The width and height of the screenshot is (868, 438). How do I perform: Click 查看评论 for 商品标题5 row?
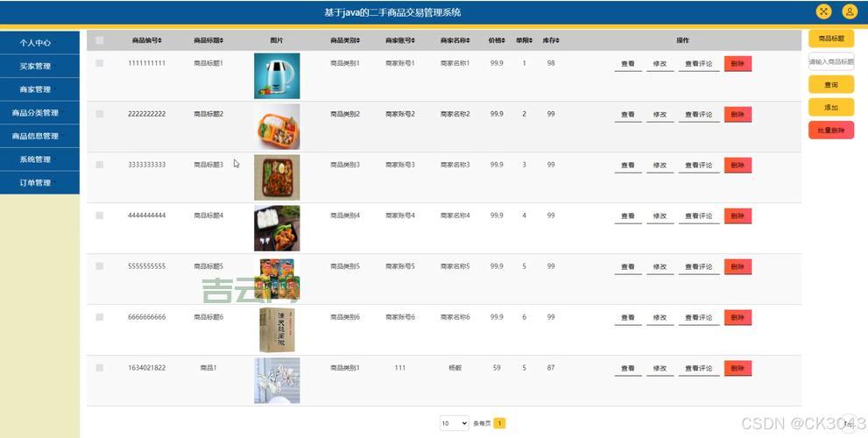699,267
